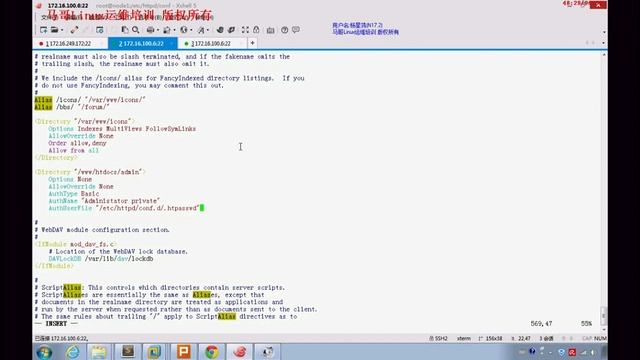Click the lock screen padlock icon
This screenshot has height=360, width=640.
pyautogui.click(x=256, y=30)
